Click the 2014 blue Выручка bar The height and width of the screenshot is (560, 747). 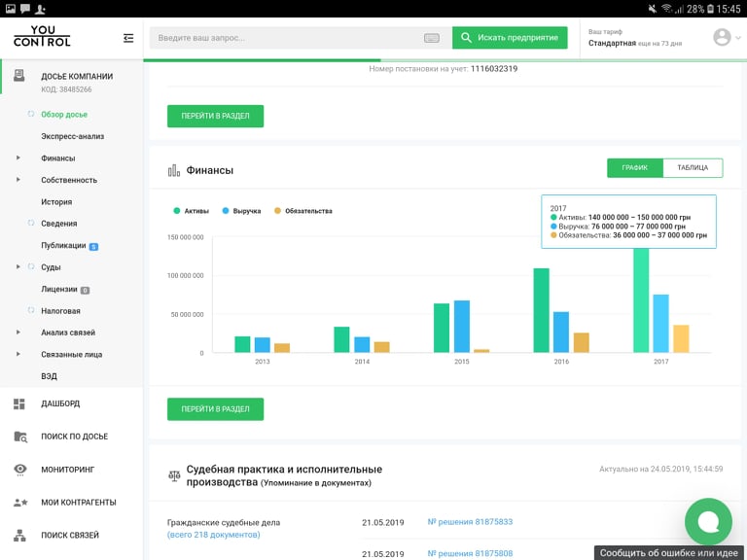pos(362,345)
